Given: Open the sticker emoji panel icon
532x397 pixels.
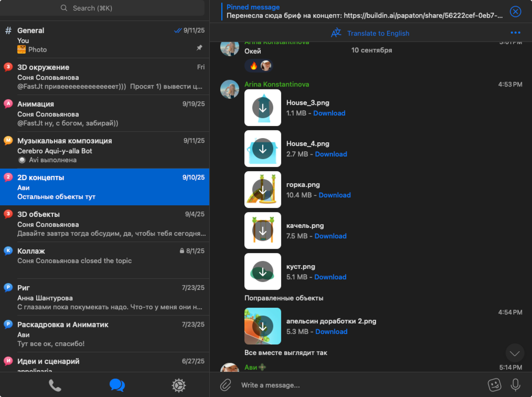Looking at the screenshot, I should click(x=494, y=385).
